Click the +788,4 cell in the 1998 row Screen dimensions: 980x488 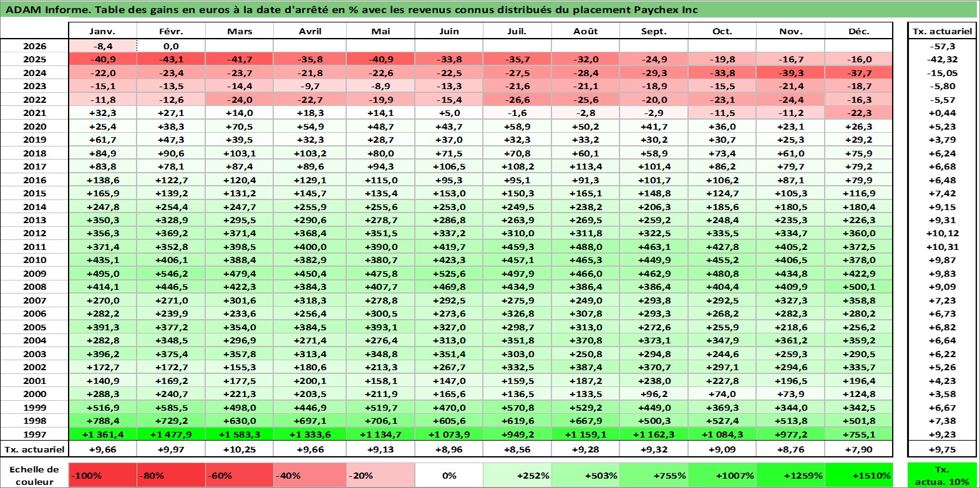[x=102, y=421]
